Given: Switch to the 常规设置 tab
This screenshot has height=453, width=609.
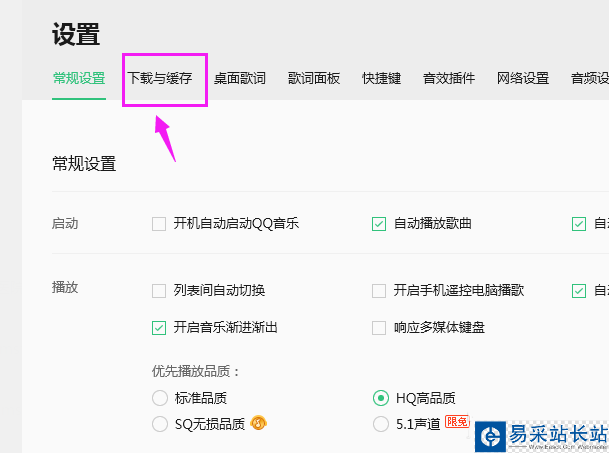Looking at the screenshot, I should pos(79,78).
